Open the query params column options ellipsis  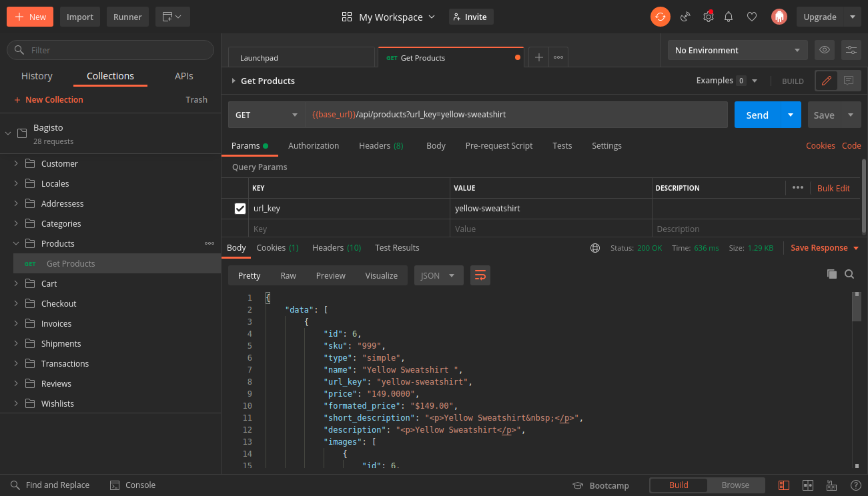(798, 188)
